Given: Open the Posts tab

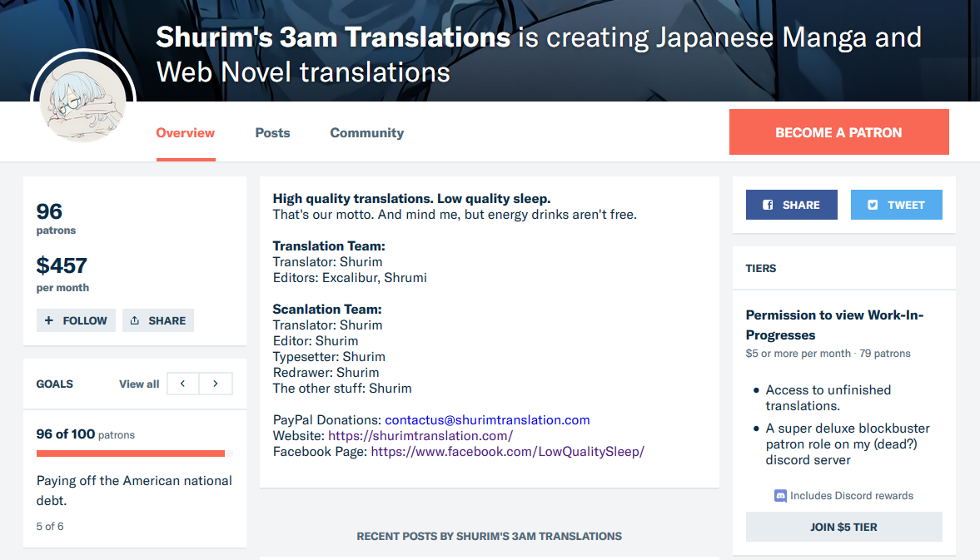Looking at the screenshot, I should point(272,133).
